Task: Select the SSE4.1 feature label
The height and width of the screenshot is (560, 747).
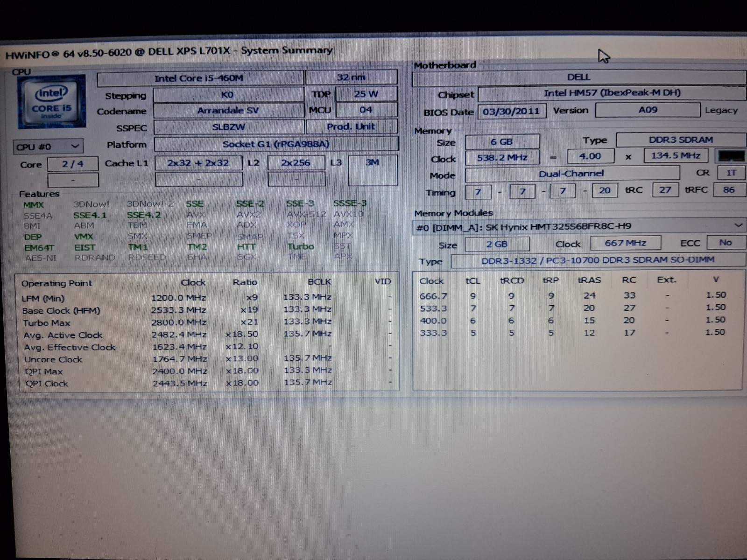Action: click(x=90, y=215)
